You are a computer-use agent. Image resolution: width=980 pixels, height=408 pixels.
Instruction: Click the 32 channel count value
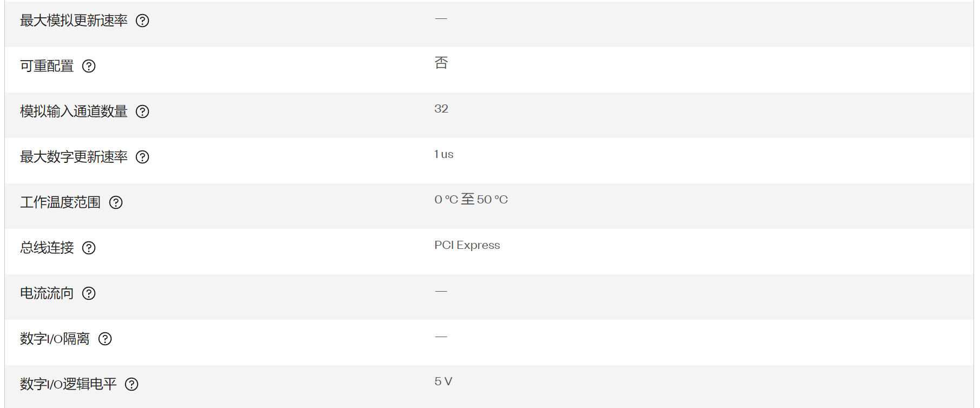[441, 109]
